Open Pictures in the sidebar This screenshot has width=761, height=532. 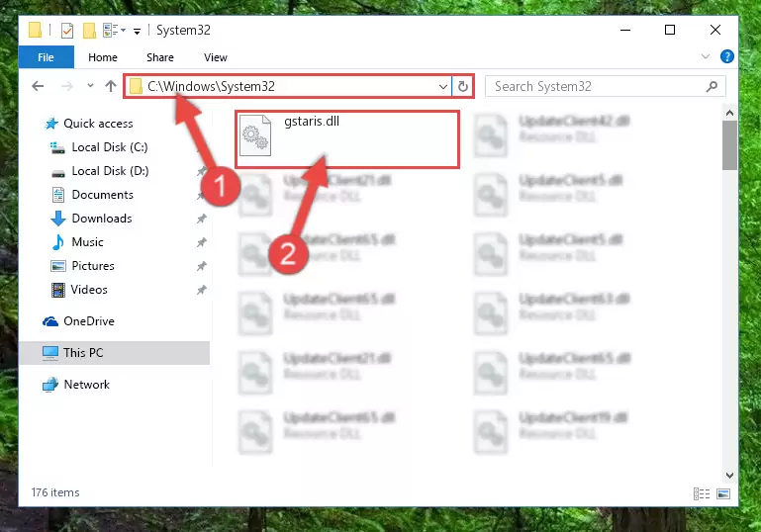point(93,266)
